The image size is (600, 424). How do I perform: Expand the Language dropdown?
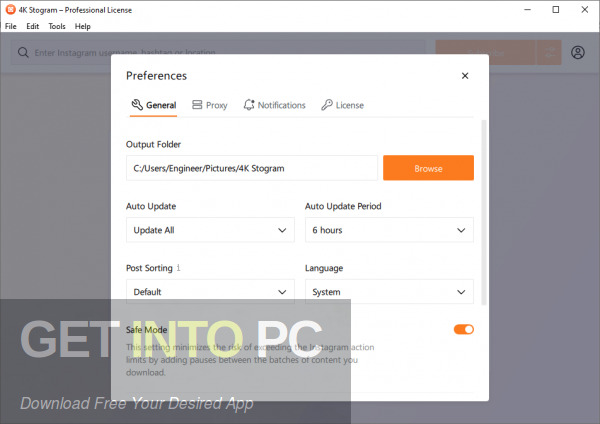pos(389,292)
